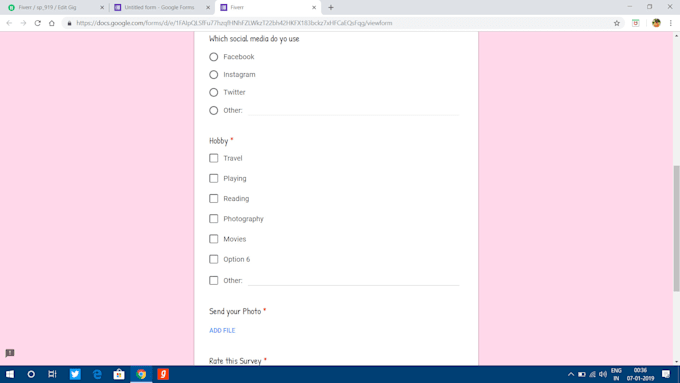
Task: Go forward in browser history
Action: point(23,23)
